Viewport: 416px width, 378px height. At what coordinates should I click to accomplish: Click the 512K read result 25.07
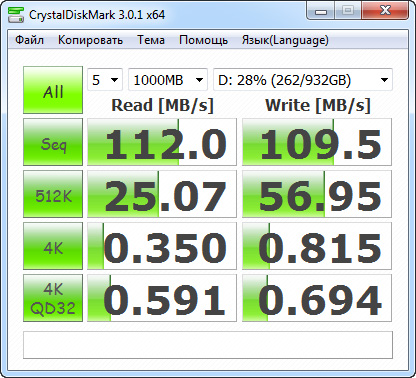coord(162,194)
